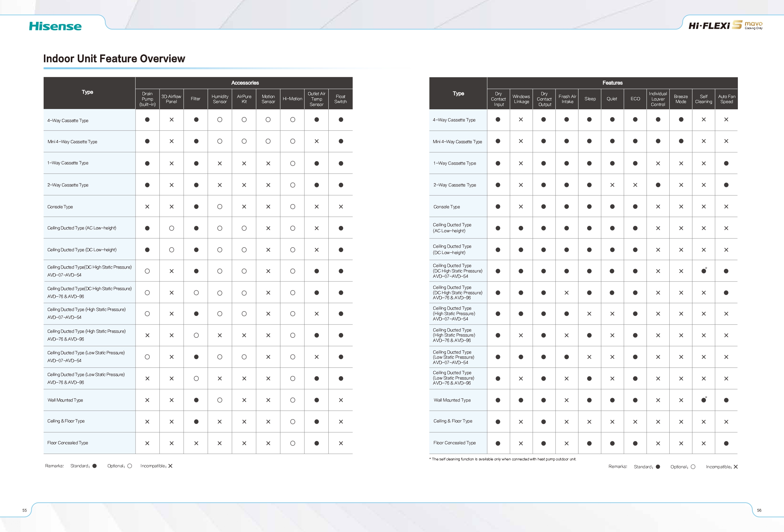The width and height of the screenshot is (784, 532).
Task: Click the Incompatible X legend symbol under the right table
Action: point(736,467)
